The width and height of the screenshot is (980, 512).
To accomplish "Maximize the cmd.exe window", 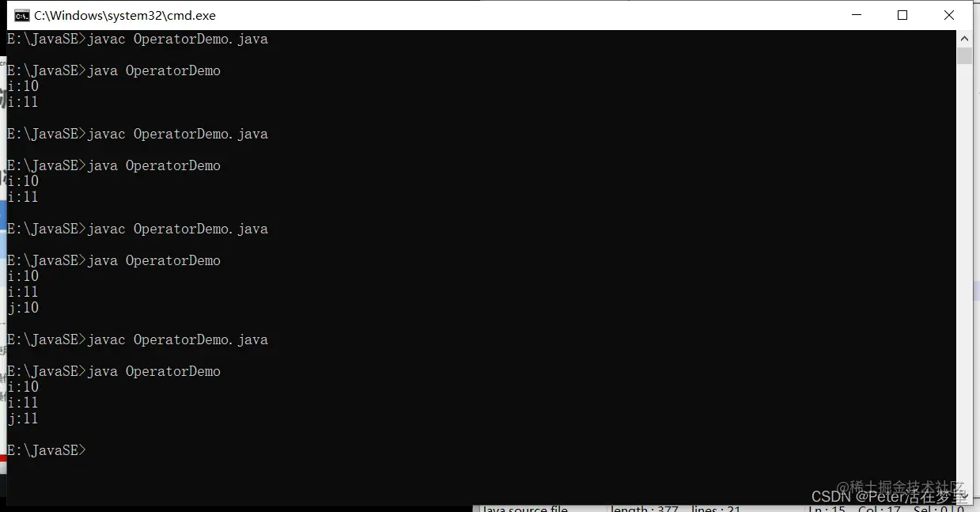I will click(902, 15).
